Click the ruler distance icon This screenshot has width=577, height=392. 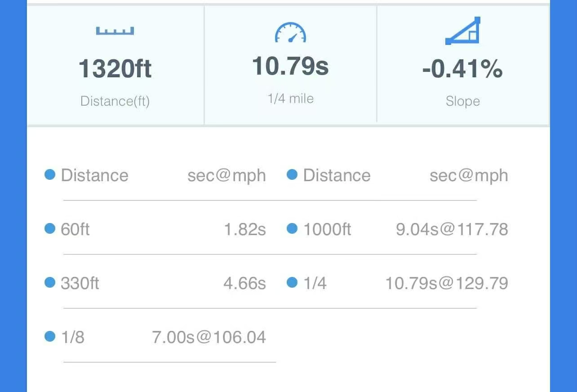115,31
